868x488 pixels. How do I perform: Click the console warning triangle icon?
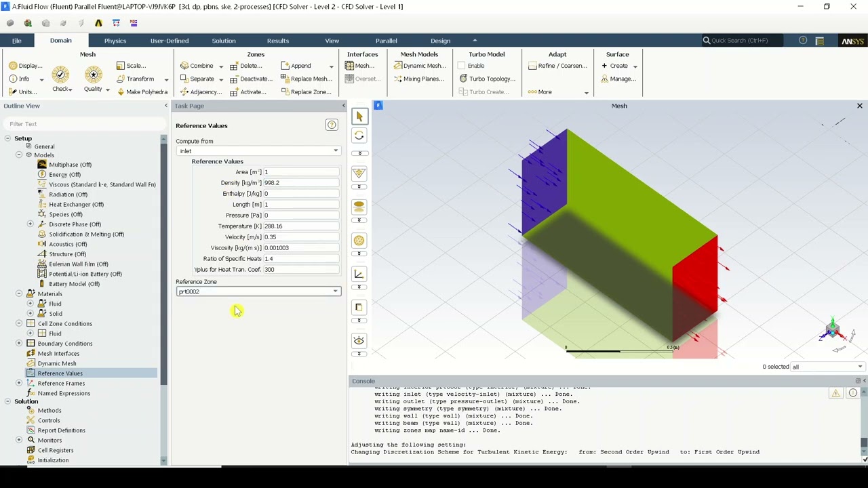(x=836, y=393)
